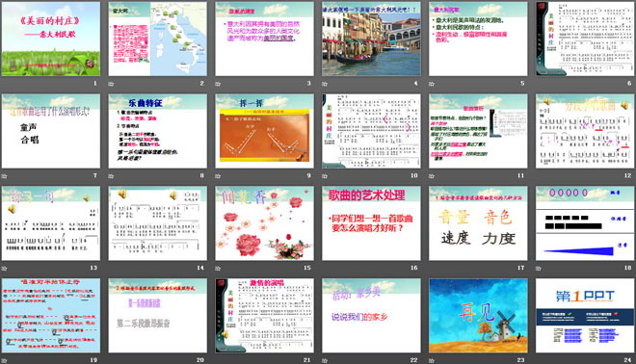The image size is (636, 364).
Task: Click the animation star icon under slide 15
Action: pyautogui.click(x=218, y=268)
